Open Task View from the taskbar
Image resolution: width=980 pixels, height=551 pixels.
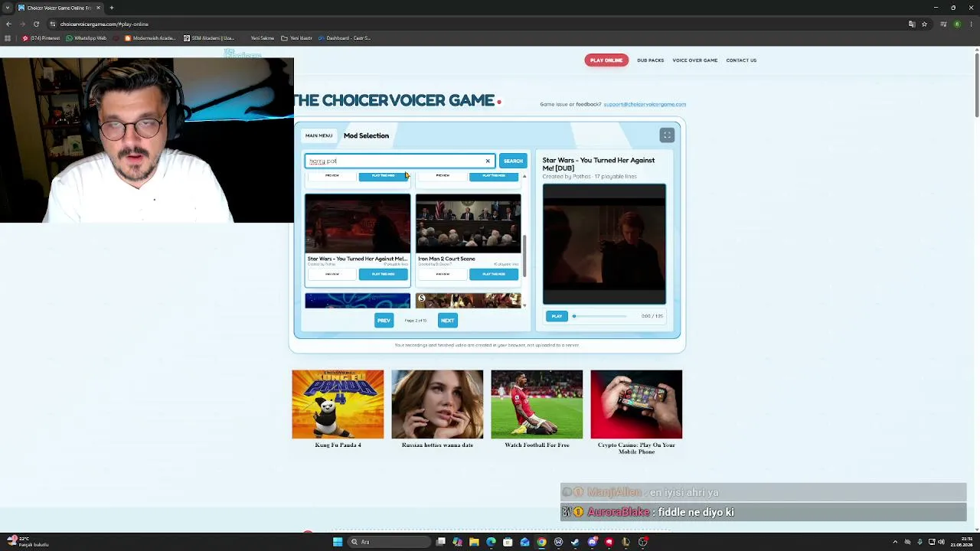pyautogui.click(x=441, y=542)
